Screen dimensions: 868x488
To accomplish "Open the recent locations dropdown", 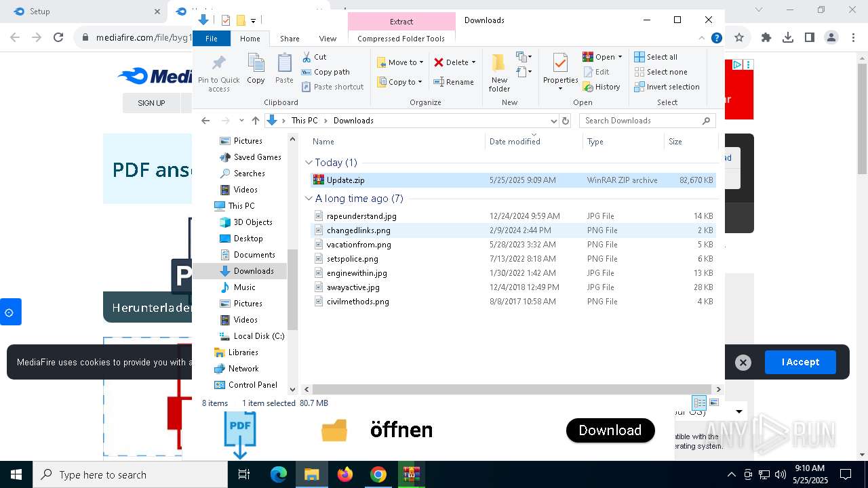I will pyautogui.click(x=241, y=121).
